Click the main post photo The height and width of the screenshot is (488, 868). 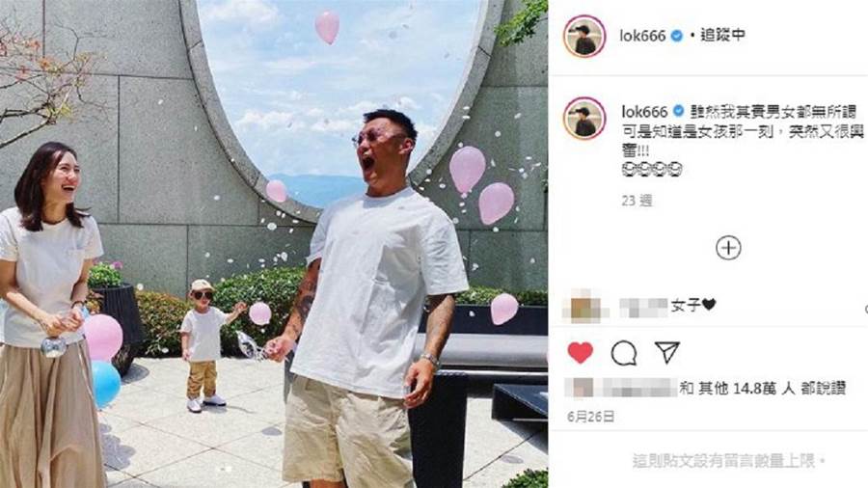274,244
